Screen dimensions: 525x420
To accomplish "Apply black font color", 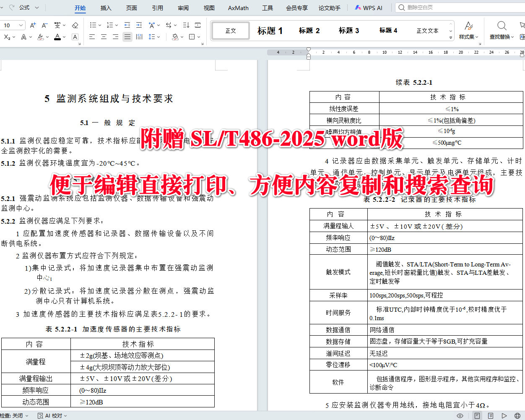I will (x=57, y=37).
